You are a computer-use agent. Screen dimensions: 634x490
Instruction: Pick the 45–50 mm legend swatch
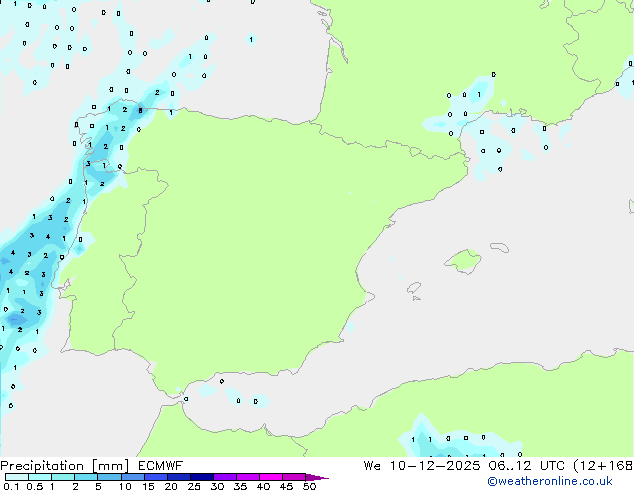point(294,477)
